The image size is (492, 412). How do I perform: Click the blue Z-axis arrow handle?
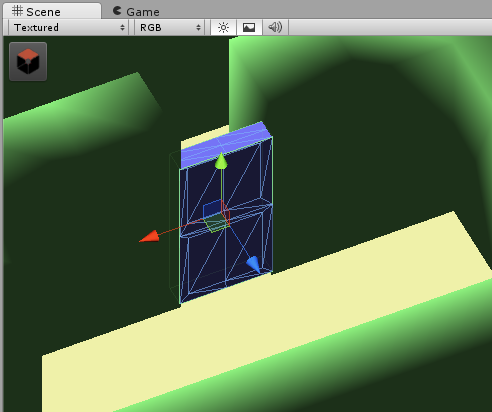pyautogui.click(x=253, y=265)
